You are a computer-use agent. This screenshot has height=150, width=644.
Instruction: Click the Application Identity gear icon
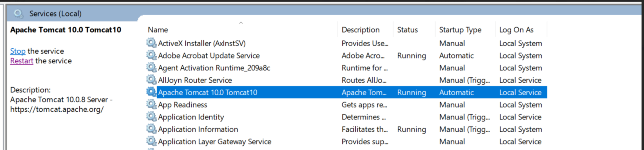point(151,117)
